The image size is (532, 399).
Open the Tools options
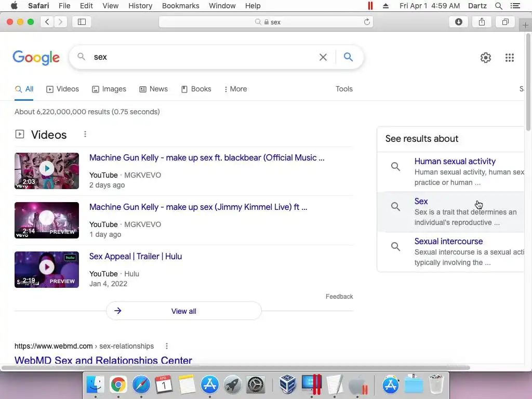pyautogui.click(x=344, y=89)
